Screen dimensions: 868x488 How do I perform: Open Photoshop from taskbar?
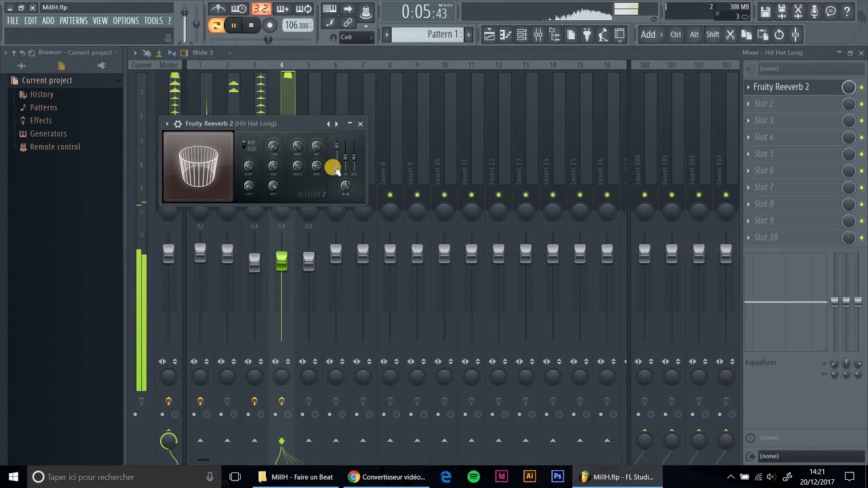[x=557, y=476]
